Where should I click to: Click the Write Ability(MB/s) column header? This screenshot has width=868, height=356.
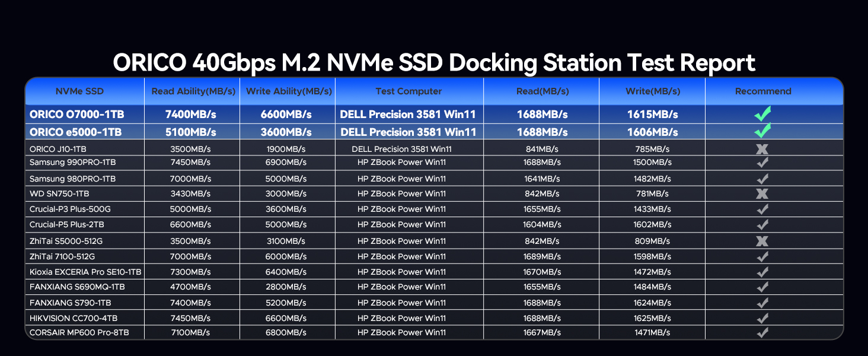[289, 91]
